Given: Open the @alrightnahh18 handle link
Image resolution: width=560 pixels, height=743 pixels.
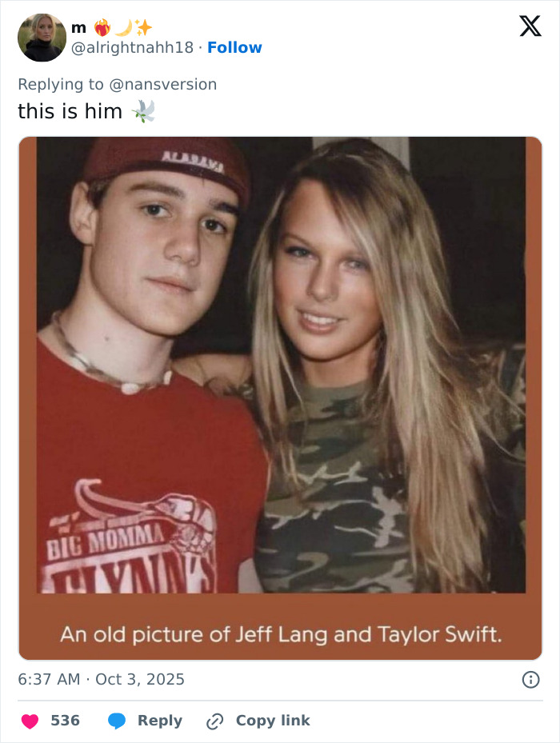Looking at the screenshot, I should click(132, 47).
